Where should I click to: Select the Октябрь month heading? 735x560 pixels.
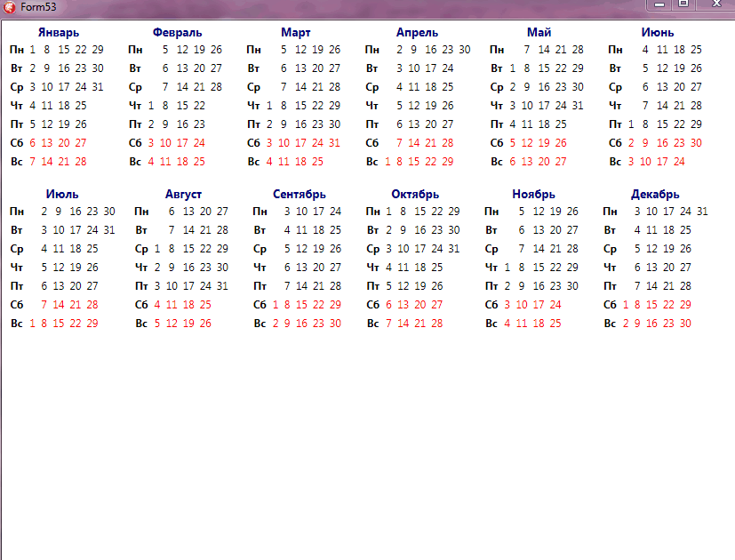413,195
